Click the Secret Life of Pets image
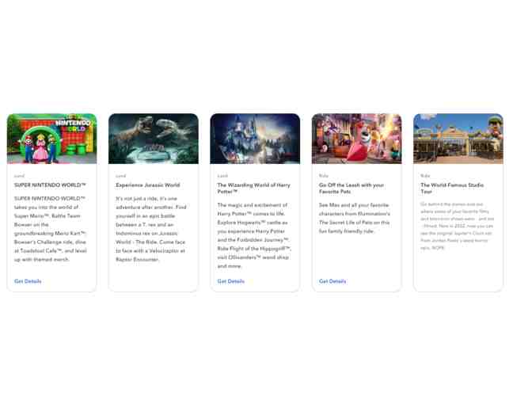This screenshot has width=532, height=404. click(x=356, y=139)
